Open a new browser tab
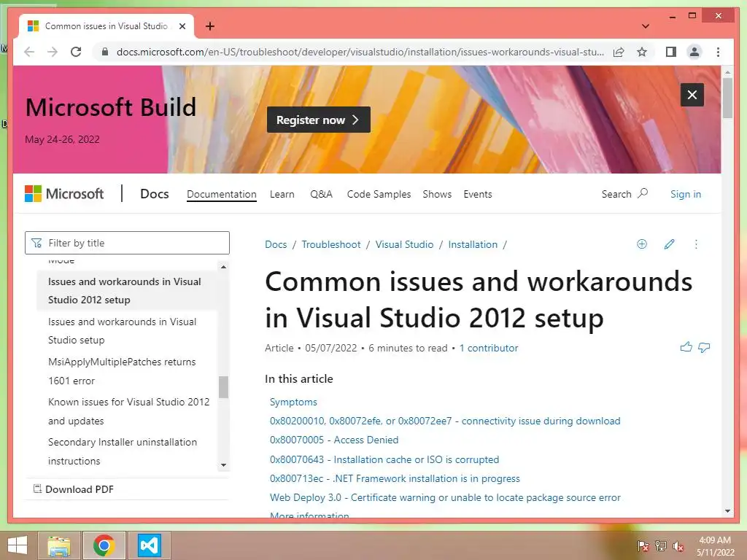747x560 pixels. 209,26
